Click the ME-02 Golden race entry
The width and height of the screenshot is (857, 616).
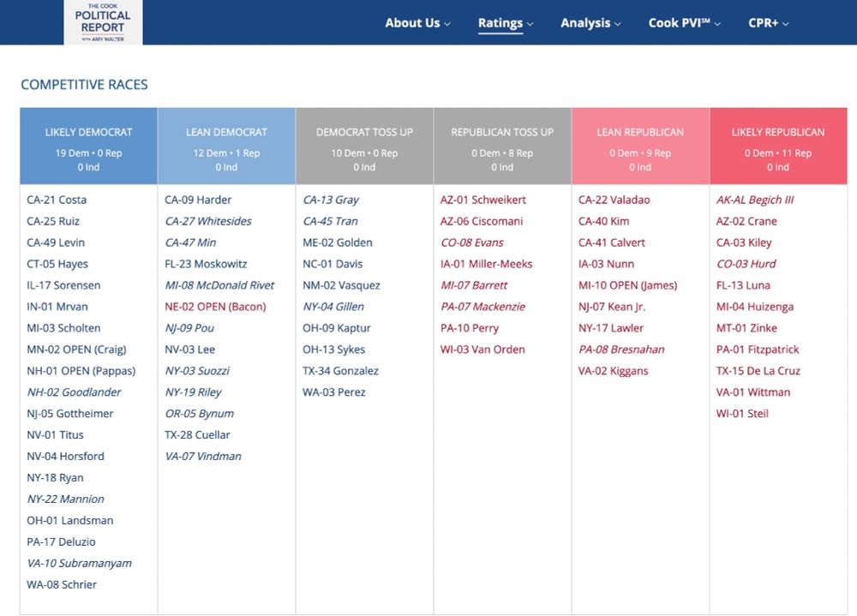[338, 242]
